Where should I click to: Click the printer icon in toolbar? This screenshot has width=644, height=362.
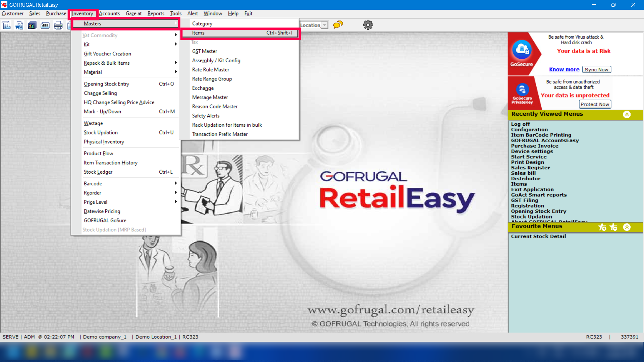[x=58, y=25]
